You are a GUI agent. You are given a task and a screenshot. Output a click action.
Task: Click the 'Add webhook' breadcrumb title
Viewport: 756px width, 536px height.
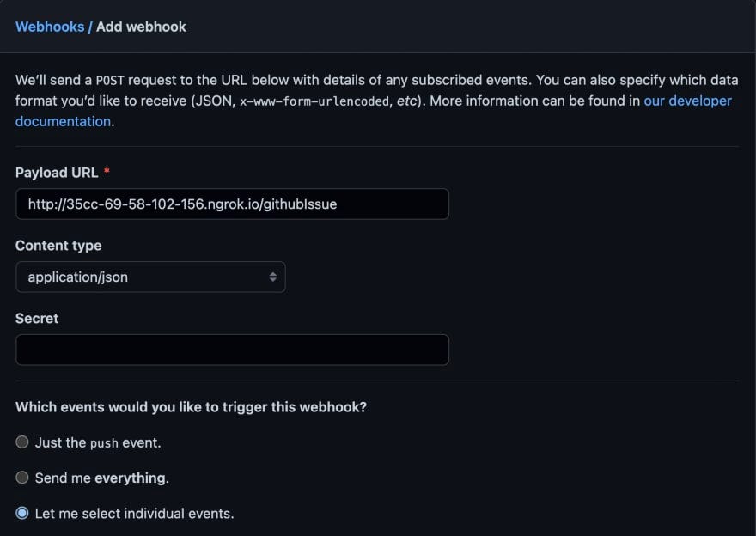click(x=141, y=27)
